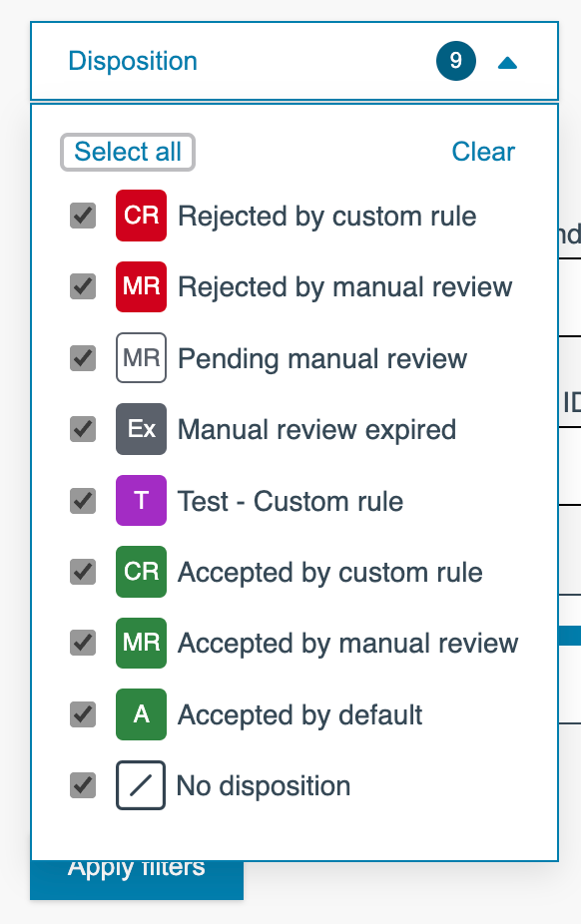Click the green CR accepted custom rule badge
Screen dimensions: 581x924
141,572
